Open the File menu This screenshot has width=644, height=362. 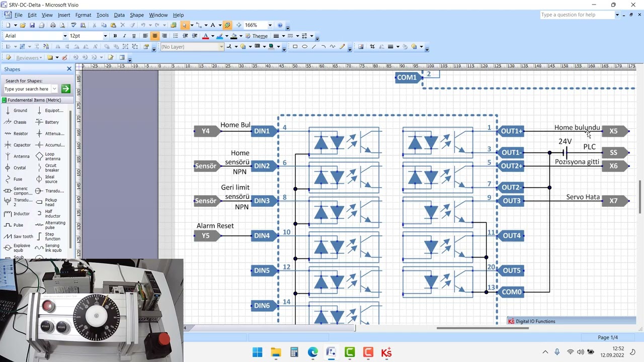[18, 15]
